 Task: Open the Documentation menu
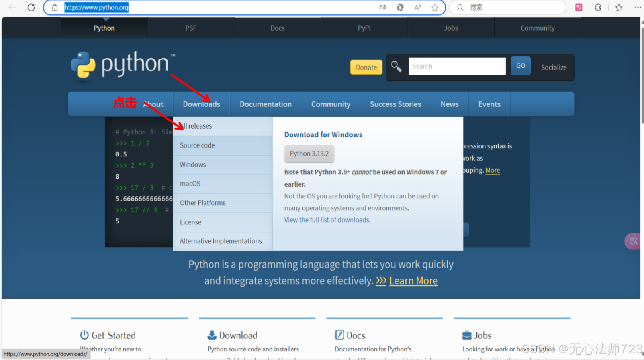(x=265, y=104)
